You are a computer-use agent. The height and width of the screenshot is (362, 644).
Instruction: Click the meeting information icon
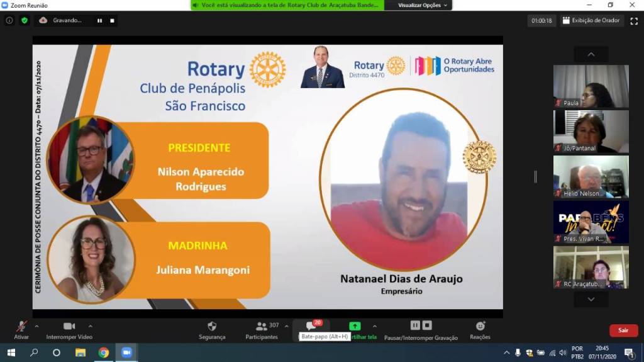(9, 20)
